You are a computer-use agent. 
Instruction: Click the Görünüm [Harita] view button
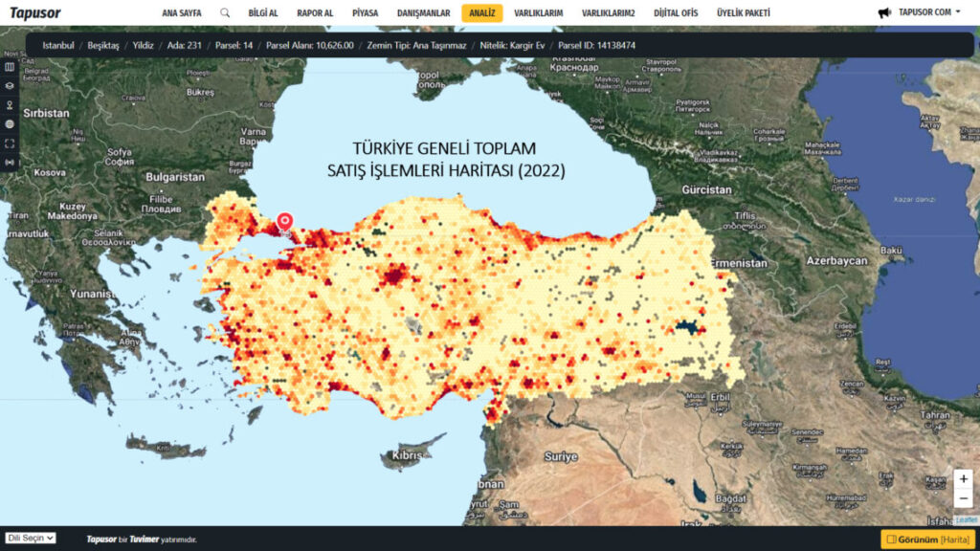pyautogui.click(x=928, y=540)
